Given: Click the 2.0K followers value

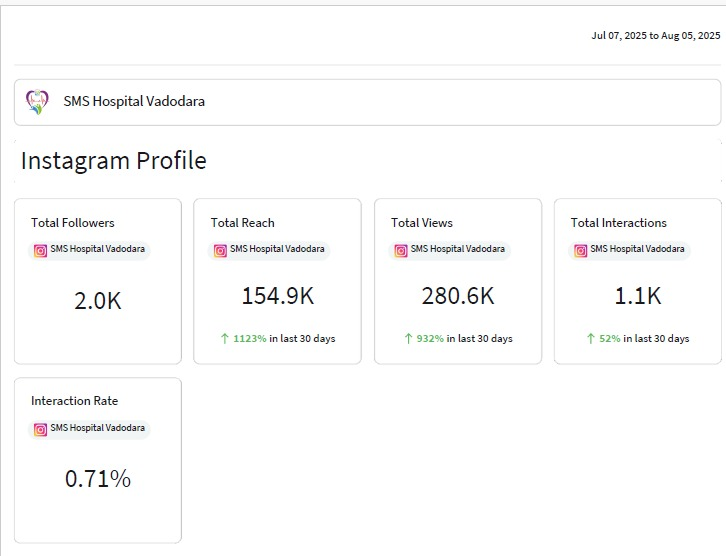Looking at the screenshot, I should (98, 301).
